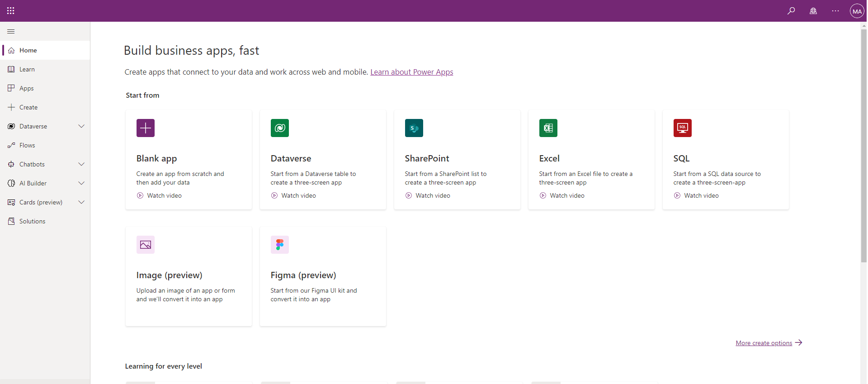Open the MA account avatar
Screen dimensions: 868x384
[857, 11]
